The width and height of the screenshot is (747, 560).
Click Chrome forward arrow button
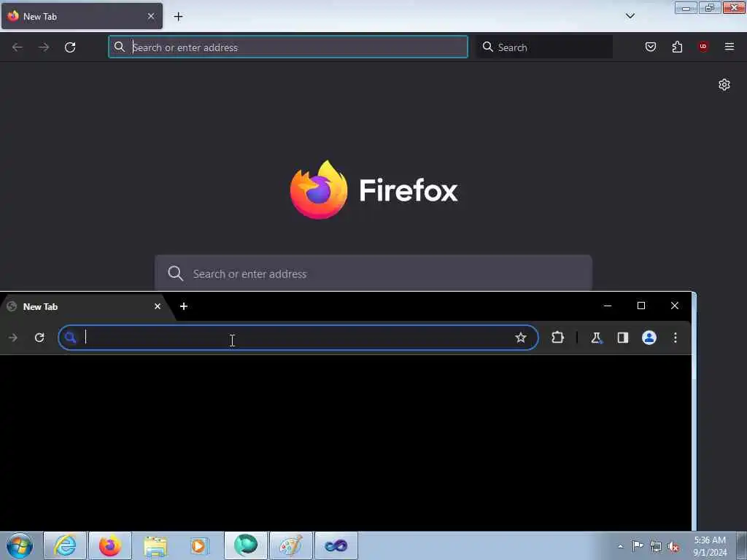pyautogui.click(x=13, y=338)
